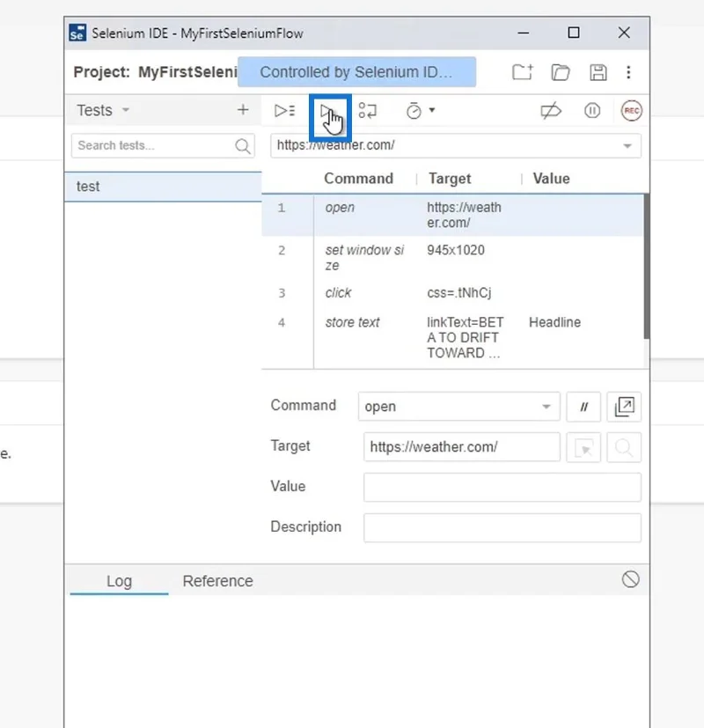Open more options three-dot menu
Viewport: 704px width, 728px height.
628,72
